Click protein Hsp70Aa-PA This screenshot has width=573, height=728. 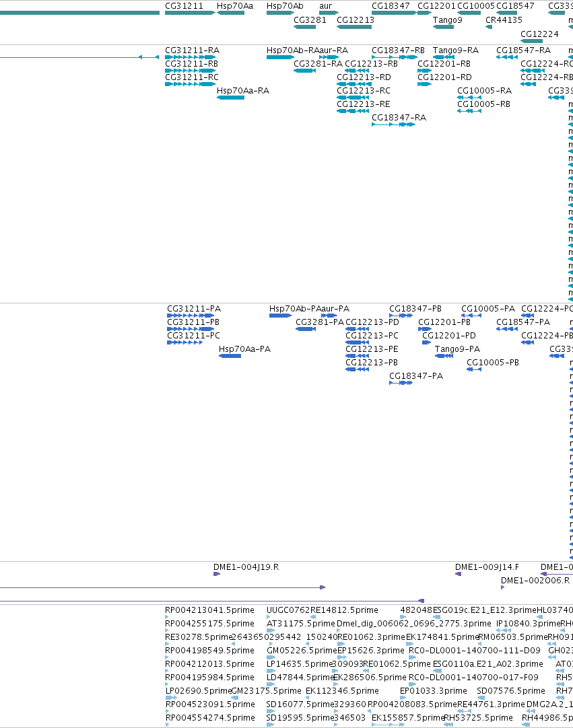[245, 349]
